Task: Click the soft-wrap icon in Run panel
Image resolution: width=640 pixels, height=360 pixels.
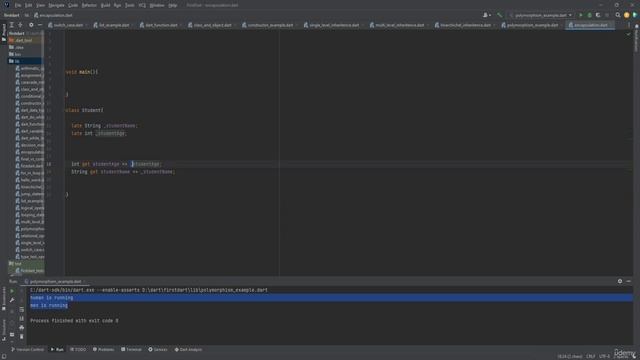Action: [22, 309]
